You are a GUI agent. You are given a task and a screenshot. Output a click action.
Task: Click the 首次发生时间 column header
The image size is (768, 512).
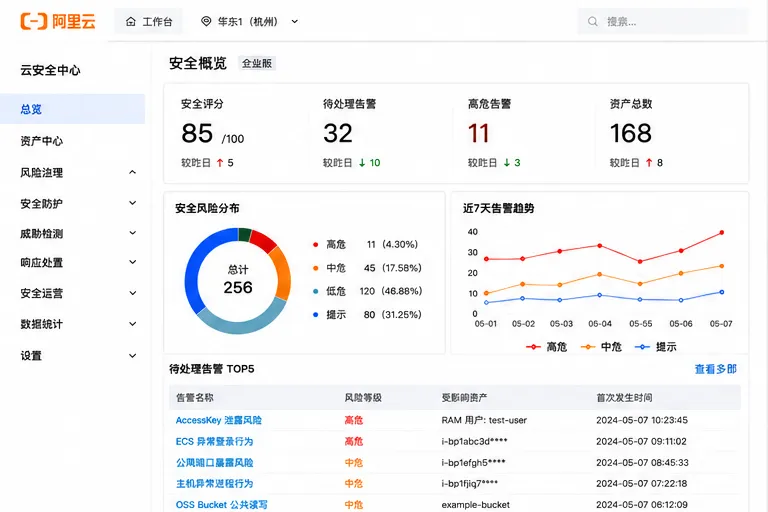click(x=624, y=397)
